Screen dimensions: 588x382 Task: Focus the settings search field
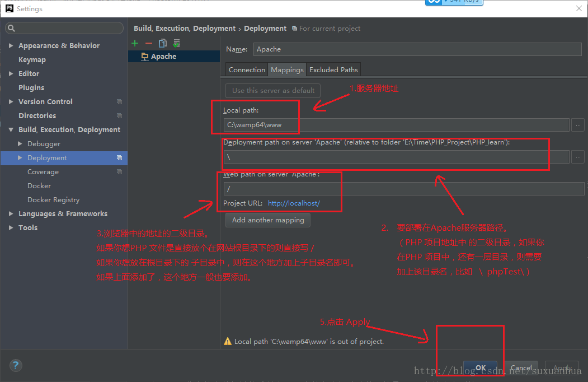pyautogui.click(x=64, y=28)
